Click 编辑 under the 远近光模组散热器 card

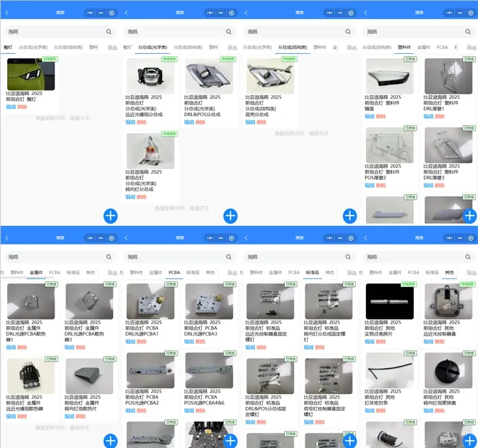pos(11,417)
